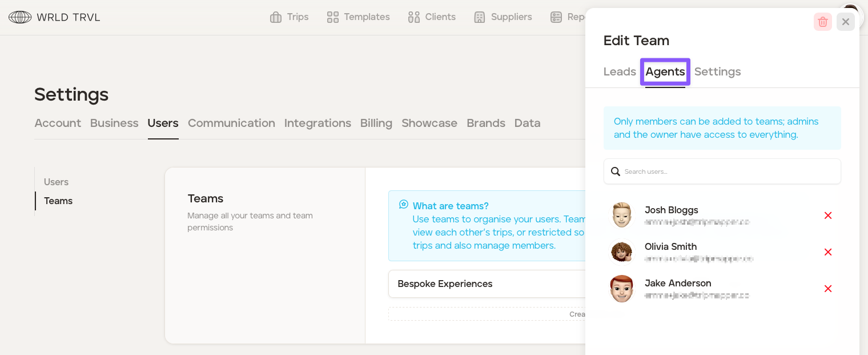Remove Olivia Smith from the team
The height and width of the screenshot is (355, 868).
[x=827, y=252]
